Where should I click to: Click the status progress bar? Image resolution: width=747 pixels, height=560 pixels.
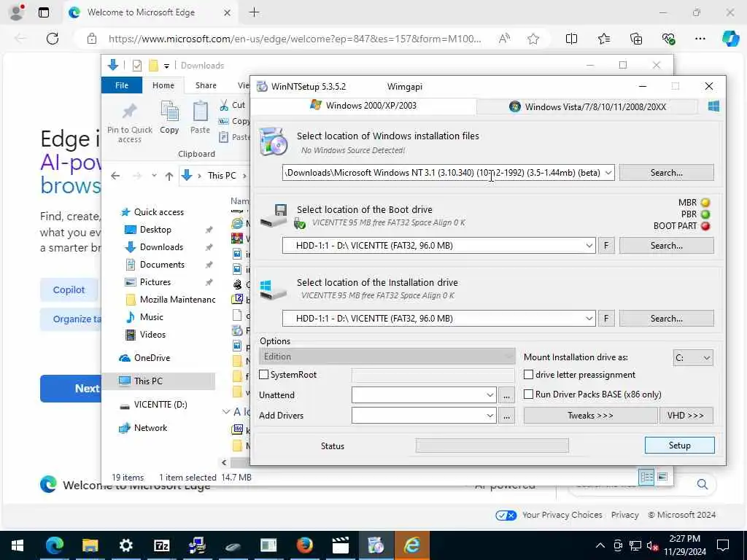coord(492,446)
